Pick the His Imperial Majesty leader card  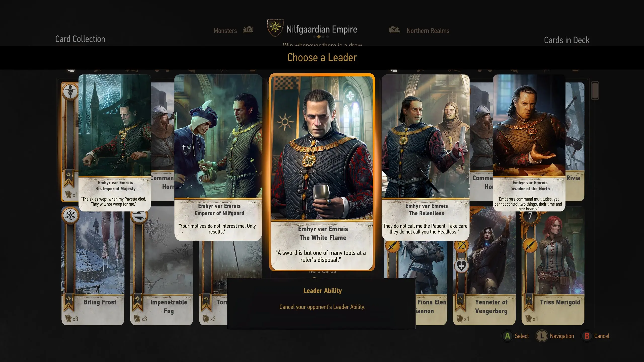tap(115, 143)
